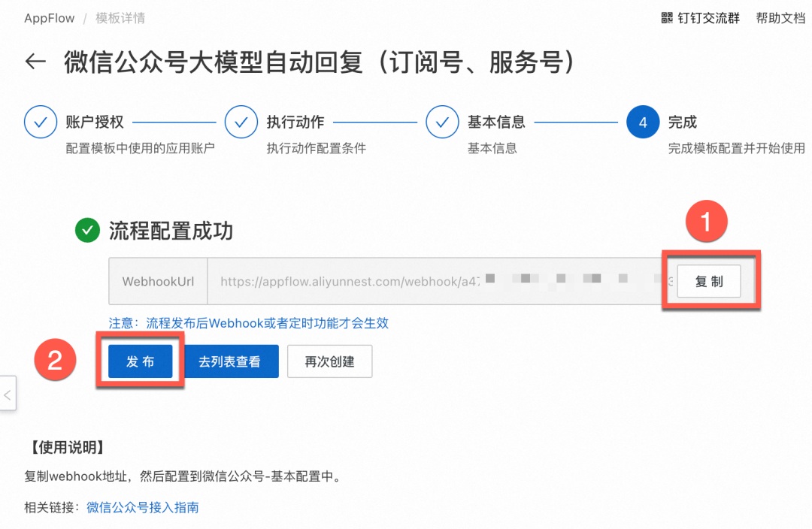This screenshot has width=812, height=529.
Task: Click the 账户授权 step checkmark circle
Action: tap(41, 122)
